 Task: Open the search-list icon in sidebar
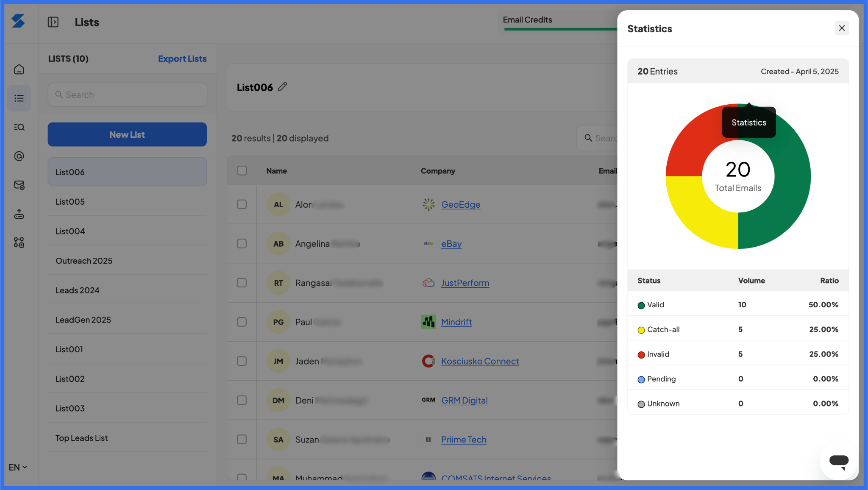click(19, 127)
